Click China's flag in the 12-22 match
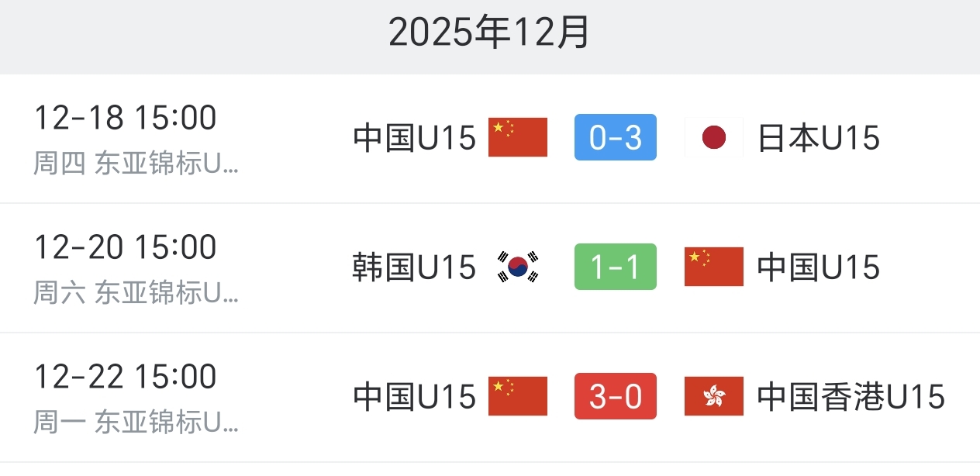 click(x=518, y=397)
